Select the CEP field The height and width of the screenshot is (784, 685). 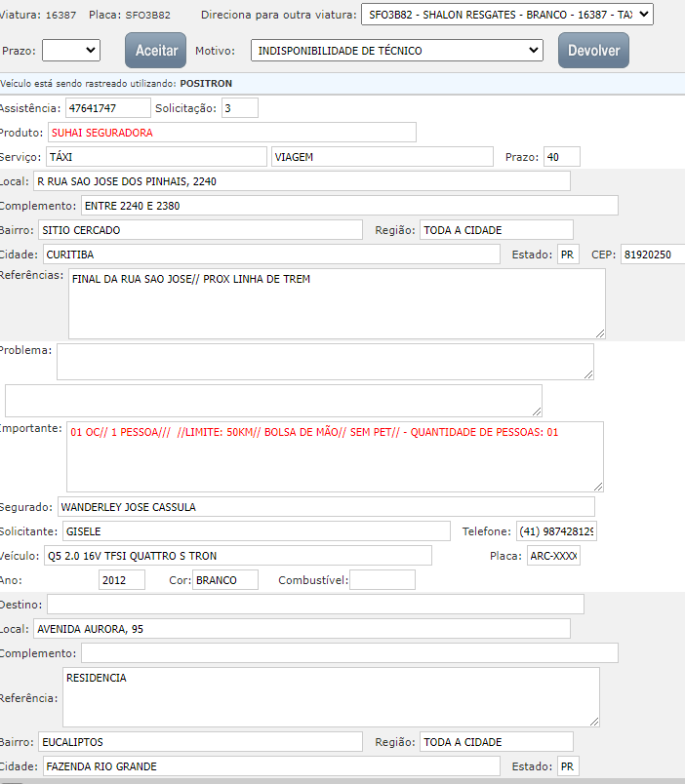(x=652, y=254)
